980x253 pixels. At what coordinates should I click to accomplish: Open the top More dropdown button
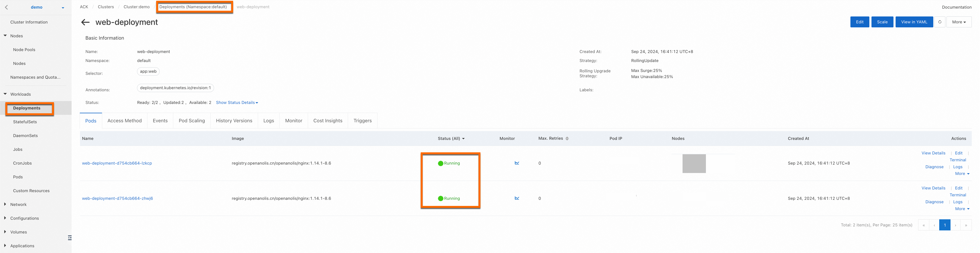tap(959, 22)
